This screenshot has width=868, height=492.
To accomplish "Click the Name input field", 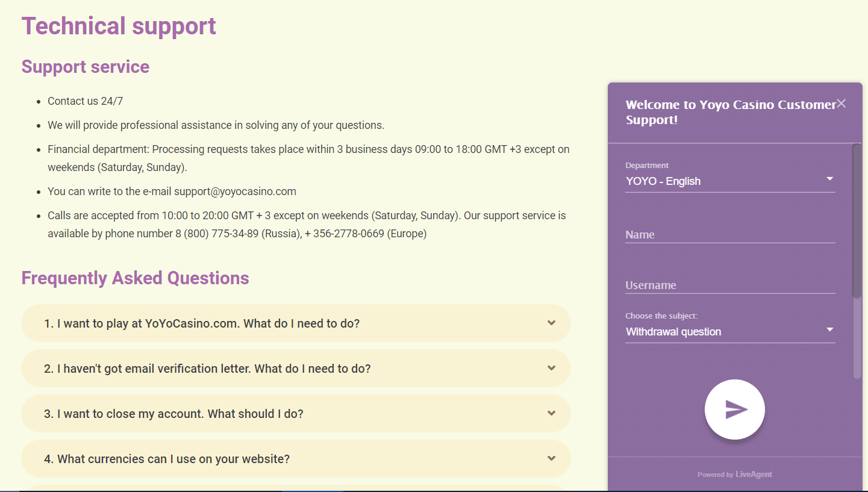I will (x=729, y=235).
